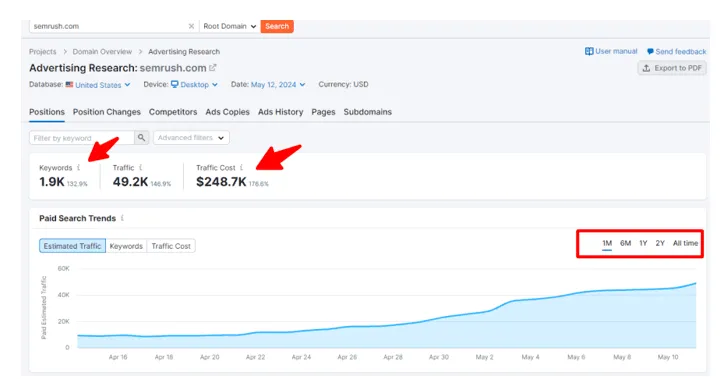Switch to Position Changes tab
720x379 pixels.
click(x=107, y=112)
